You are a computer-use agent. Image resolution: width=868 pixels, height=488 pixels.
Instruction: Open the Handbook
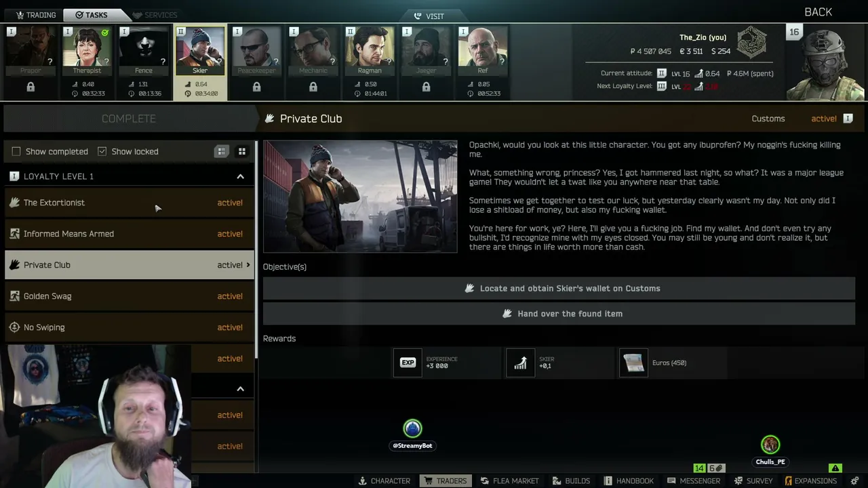coord(629,481)
